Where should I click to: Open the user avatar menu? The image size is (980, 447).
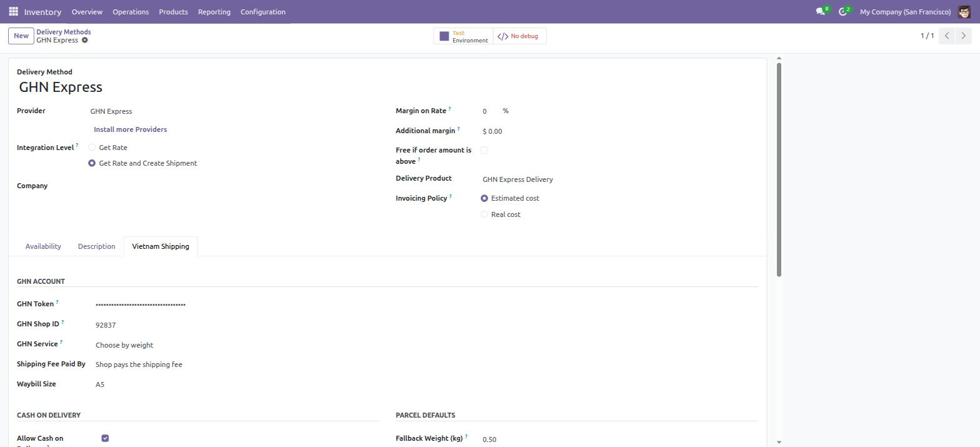[x=964, y=11]
